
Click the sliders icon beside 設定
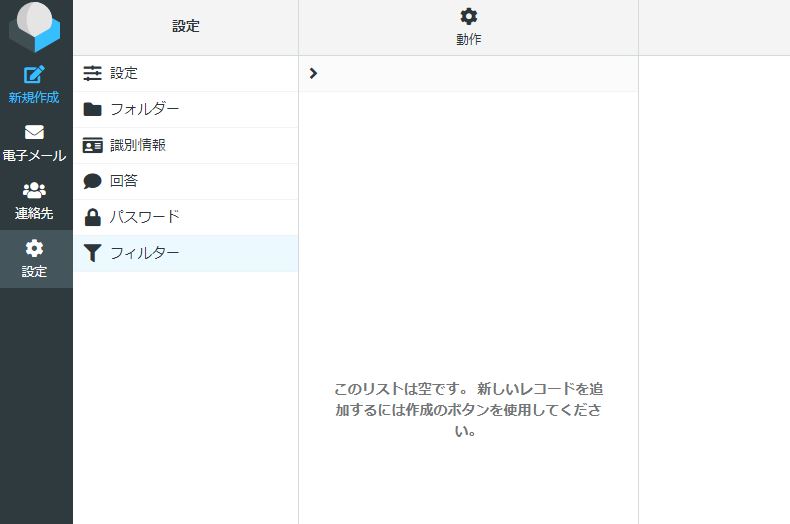pos(93,73)
